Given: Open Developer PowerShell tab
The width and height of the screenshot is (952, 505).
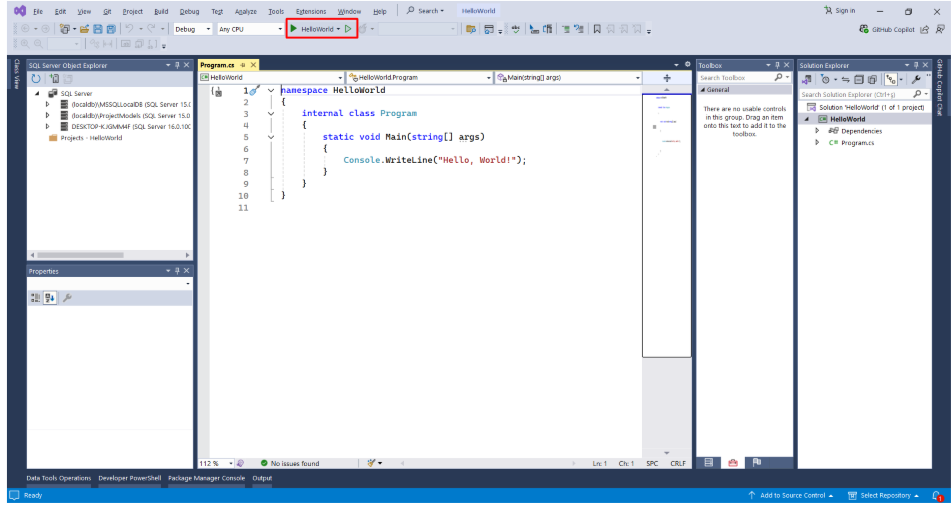Looking at the screenshot, I should point(129,478).
